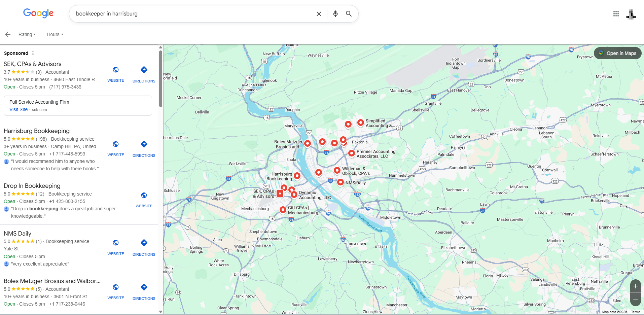Open Drop In Bookkeeping listing title
The width and height of the screenshot is (644, 315).
click(32, 186)
